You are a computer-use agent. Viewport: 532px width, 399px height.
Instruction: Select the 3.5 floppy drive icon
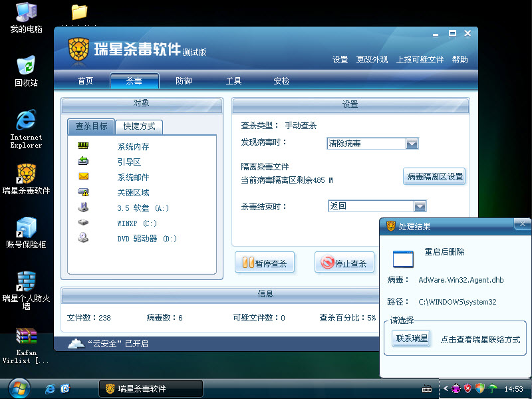click(x=83, y=207)
